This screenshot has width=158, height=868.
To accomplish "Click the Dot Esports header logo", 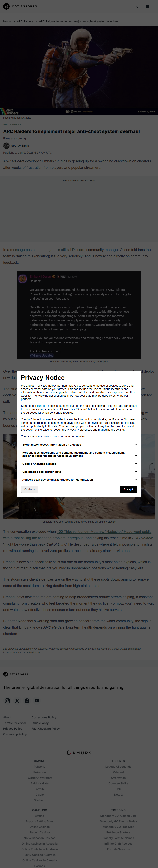I will 20,6.
